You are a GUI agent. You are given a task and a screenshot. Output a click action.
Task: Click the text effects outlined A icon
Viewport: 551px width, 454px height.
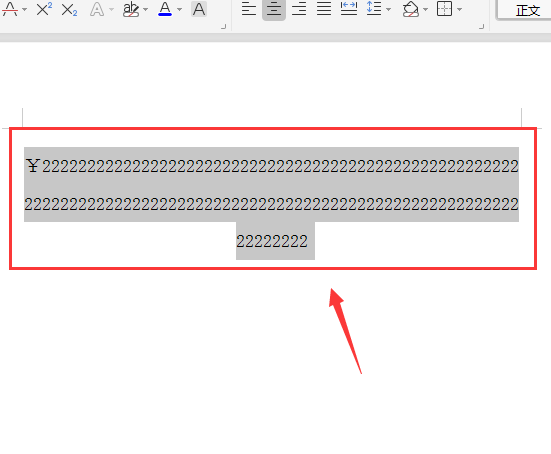click(97, 9)
